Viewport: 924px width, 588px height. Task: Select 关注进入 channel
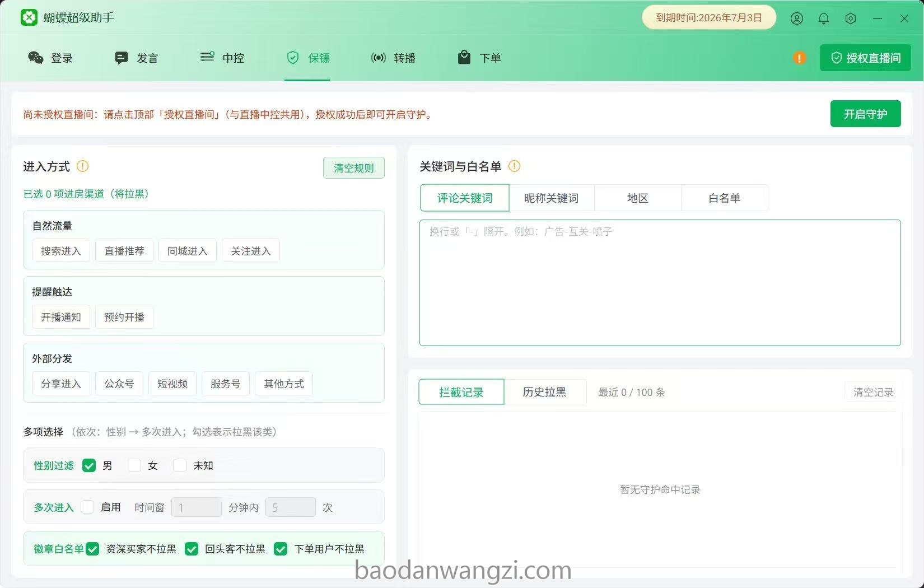(251, 251)
